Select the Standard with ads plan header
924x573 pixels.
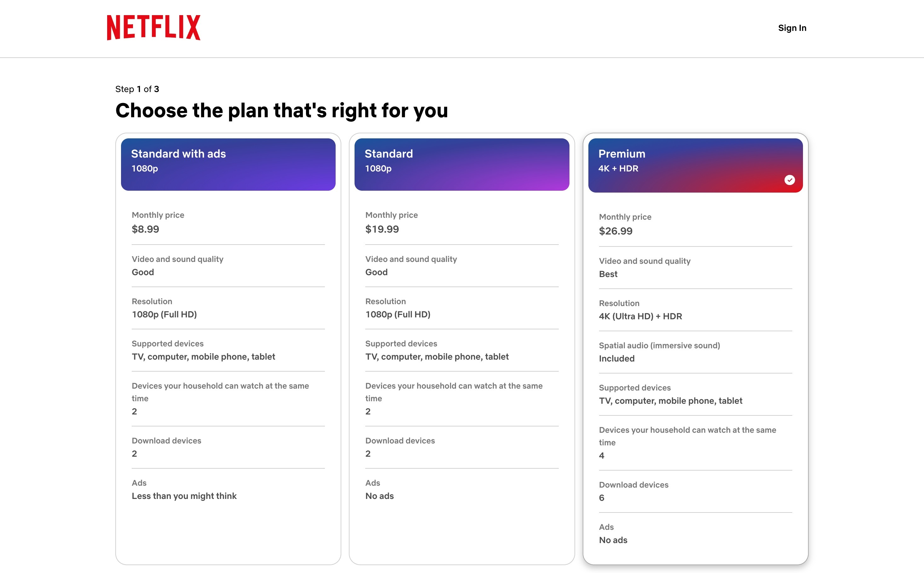point(228,164)
